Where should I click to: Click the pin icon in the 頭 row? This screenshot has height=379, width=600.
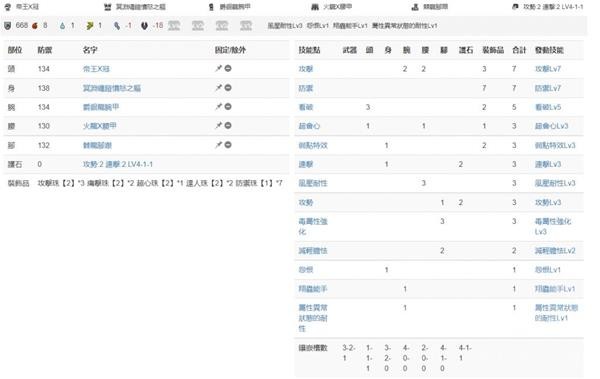[x=218, y=69]
